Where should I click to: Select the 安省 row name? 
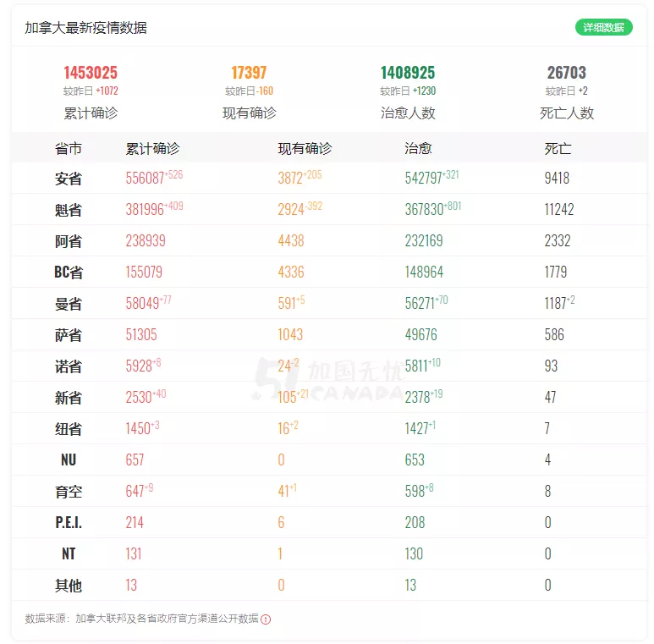point(69,179)
